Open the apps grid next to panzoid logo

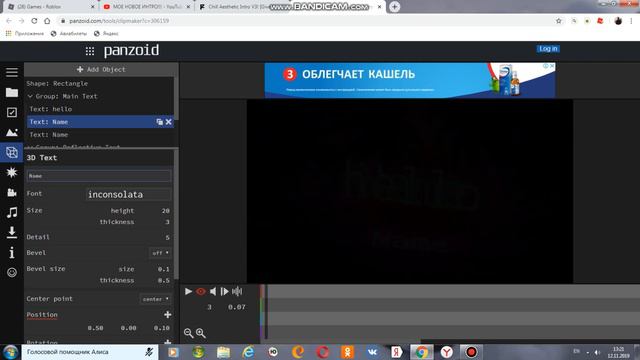click(x=90, y=51)
